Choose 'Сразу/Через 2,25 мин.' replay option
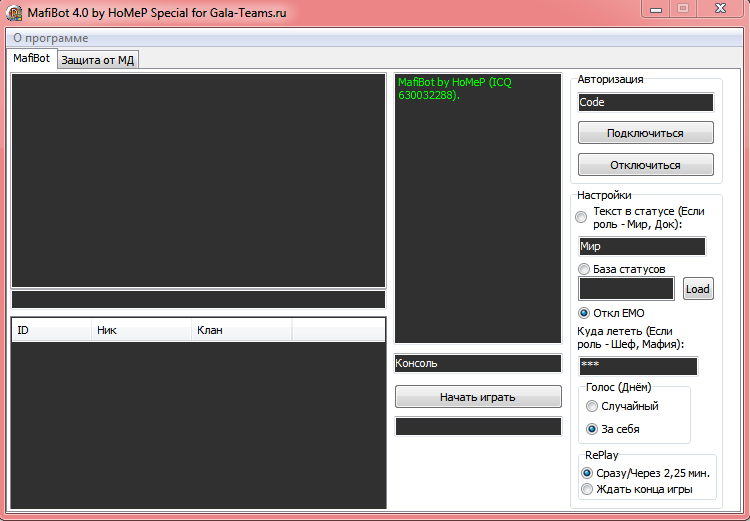The width and height of the screenshot is (750, 521). 588,472
